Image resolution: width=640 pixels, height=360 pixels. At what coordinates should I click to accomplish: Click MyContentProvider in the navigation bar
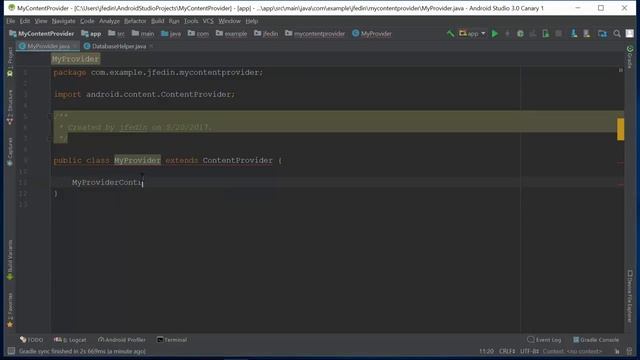point(42,33)
